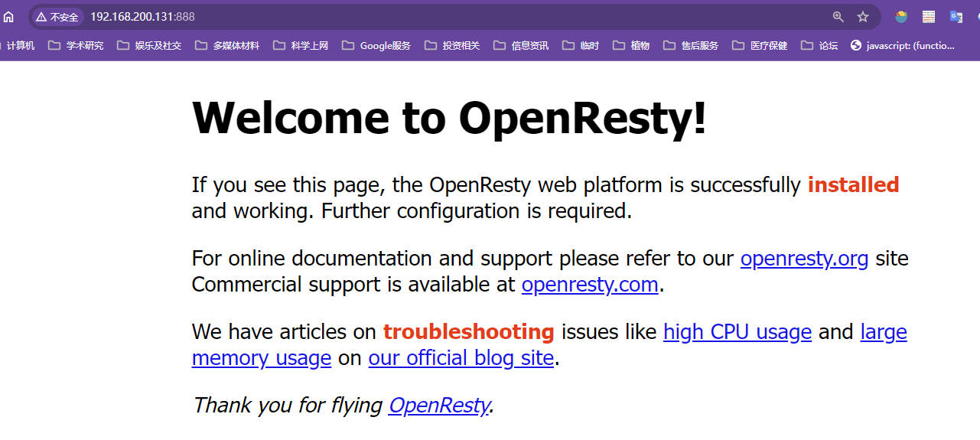Image resolution: width=980 pixels, height=440 pixels.
Task: Follow the openresty.org link
Action: [x=804, y=259]
